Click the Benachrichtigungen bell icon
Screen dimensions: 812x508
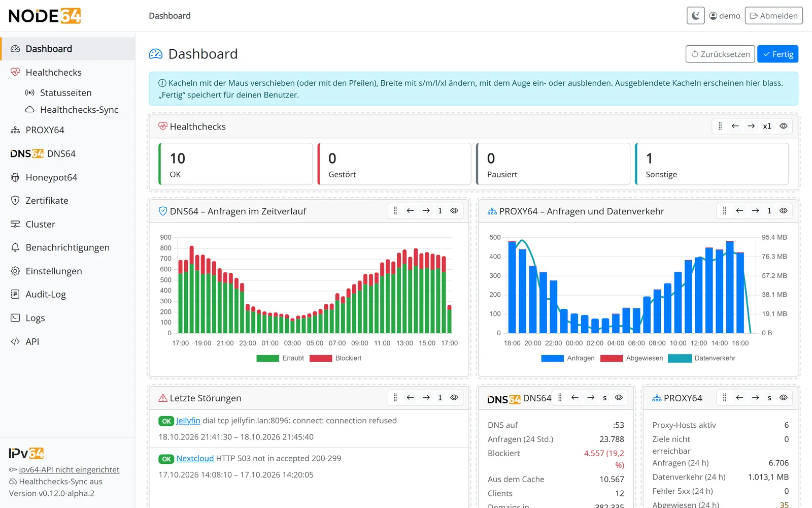[15, 247]
